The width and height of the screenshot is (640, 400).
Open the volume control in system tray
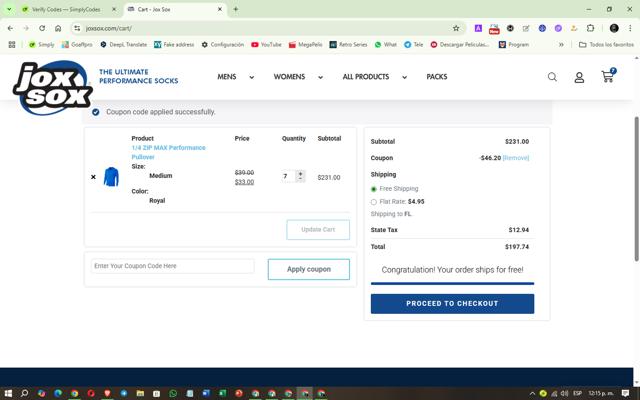[564, 393]
